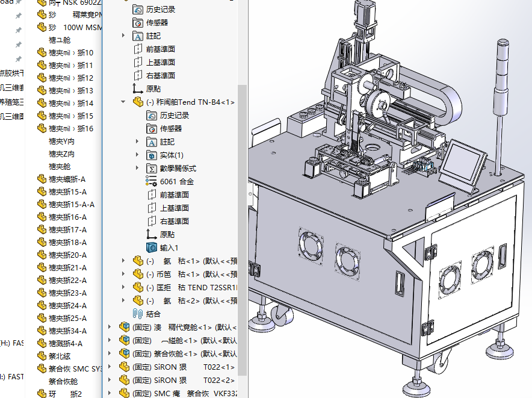The width and height of the screenshot is (532, 398).
Task: Click the panel splitter handle beside viewport
Action: (250, 194)
